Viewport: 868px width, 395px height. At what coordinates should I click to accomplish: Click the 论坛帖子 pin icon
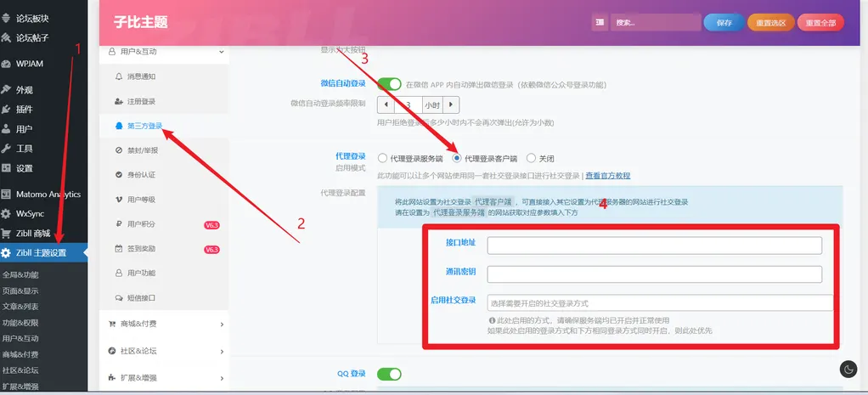[6, 38]
